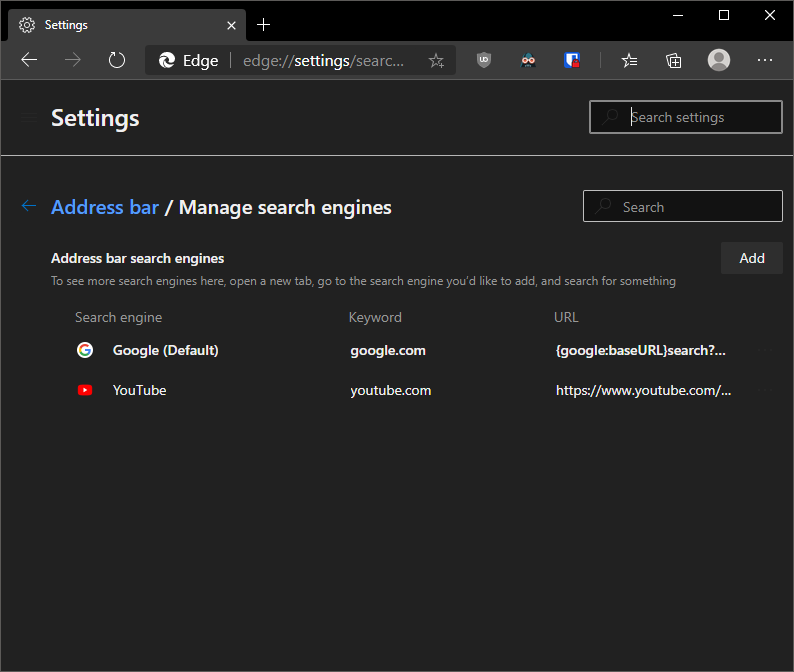
Task: Click the Edge logo in address bar
Action: pyautogui.click(x=167, y=61)
